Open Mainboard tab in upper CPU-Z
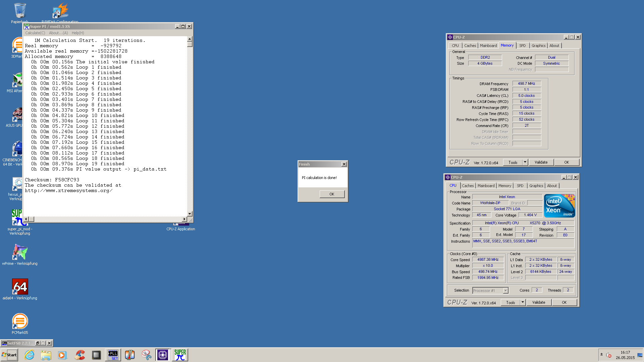The image size is (644, 362). 488,46
